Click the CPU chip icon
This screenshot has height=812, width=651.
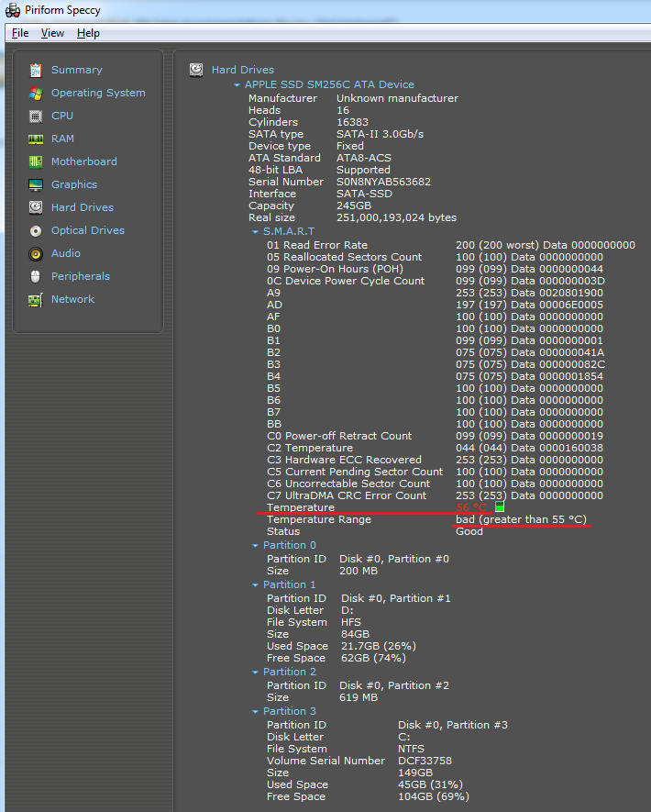click(x=35, y=116)
